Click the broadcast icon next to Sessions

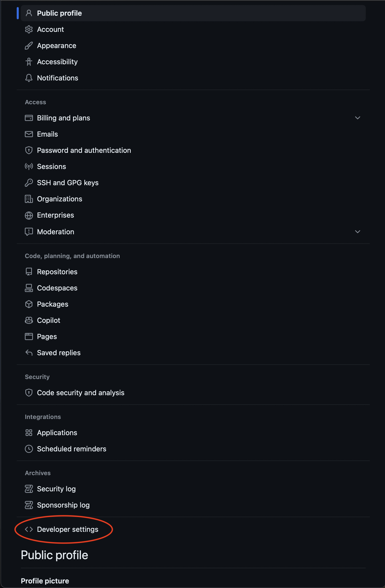tap(29, 166)
